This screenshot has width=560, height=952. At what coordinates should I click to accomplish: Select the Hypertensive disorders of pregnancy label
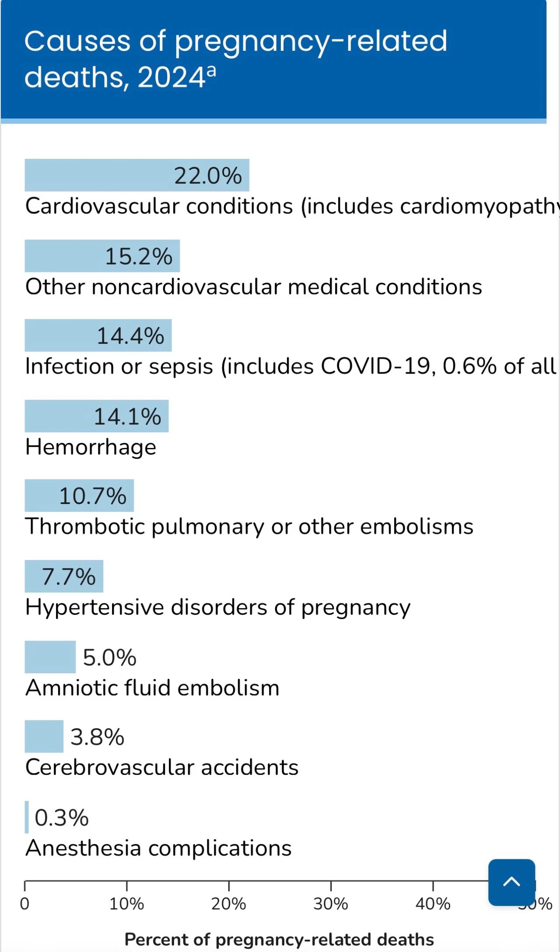coord(218,607)
